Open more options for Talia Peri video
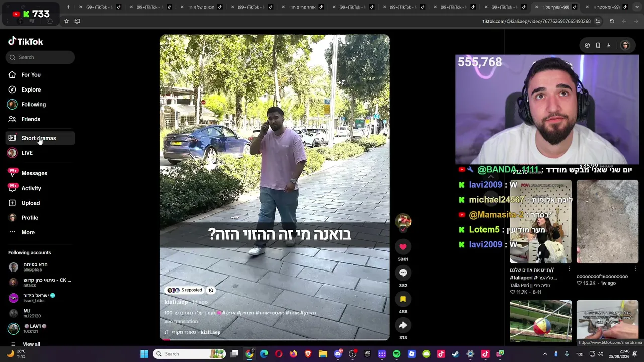 pyautogui.click(x=569, y=269)
